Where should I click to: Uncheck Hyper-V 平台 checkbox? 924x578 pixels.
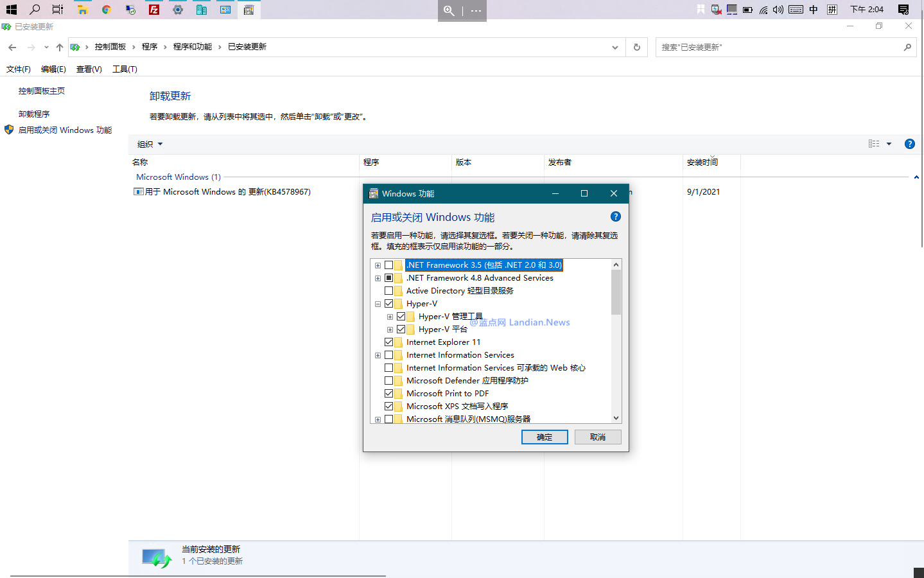tap(401, 329)
